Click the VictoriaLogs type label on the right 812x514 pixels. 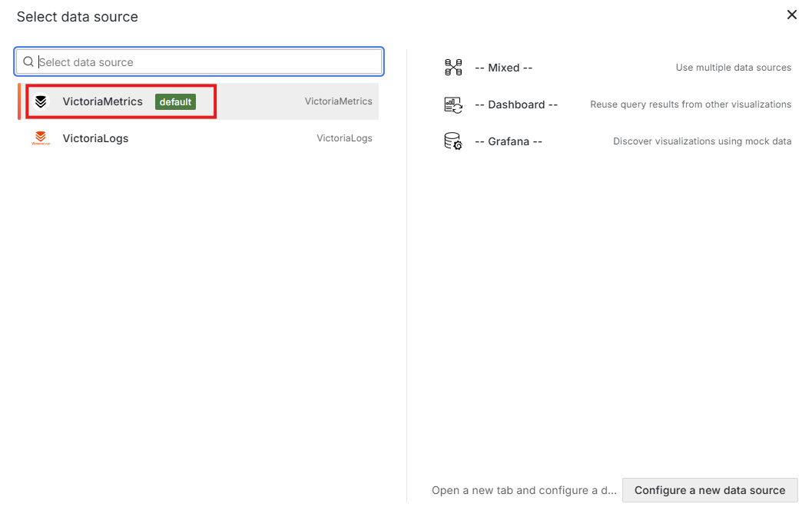344,138
